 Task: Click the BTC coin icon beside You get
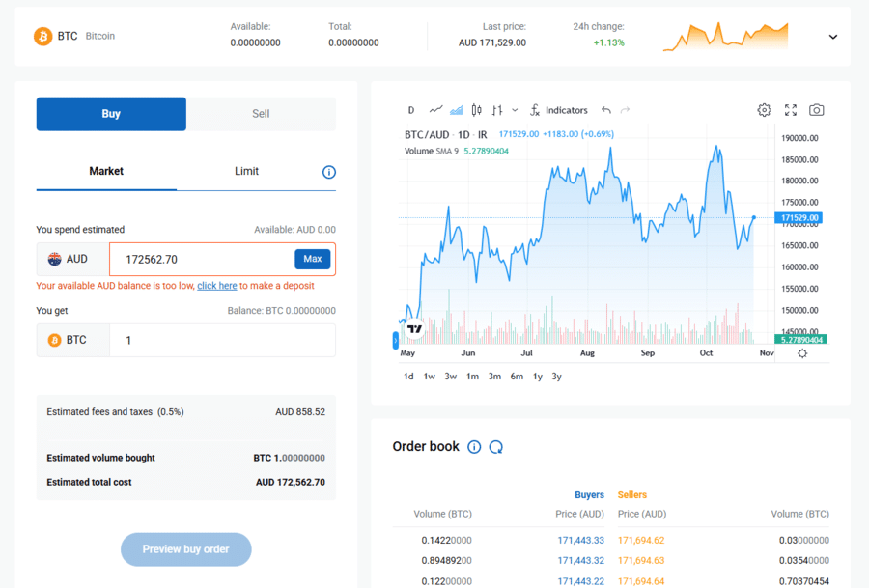pos(54,340)
